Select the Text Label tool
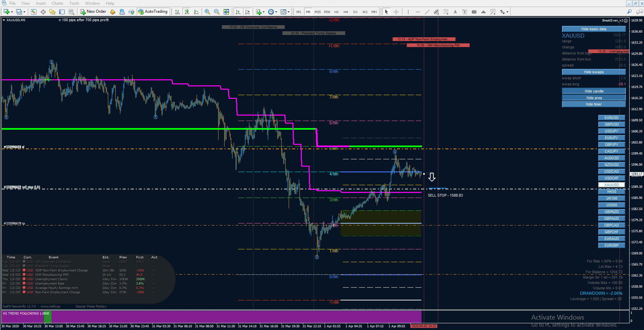644x330 pixels. pos(465,12)
